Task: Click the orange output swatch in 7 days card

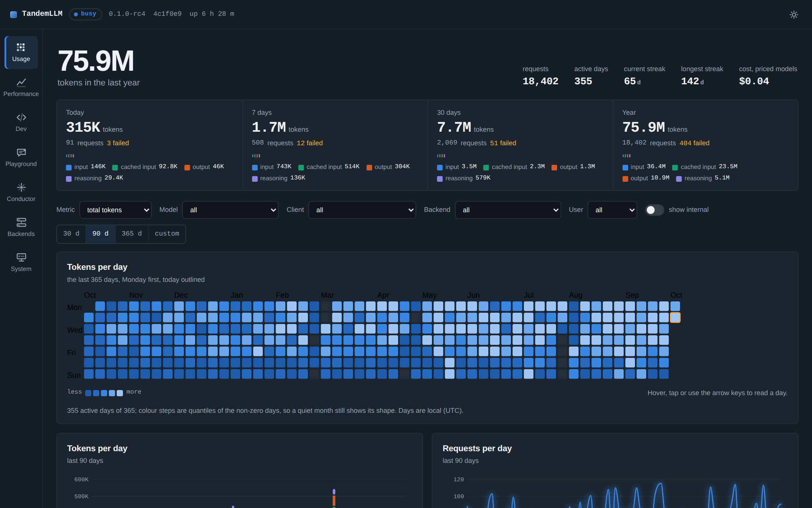Action: pyautogui.click(x=369, y=167)
